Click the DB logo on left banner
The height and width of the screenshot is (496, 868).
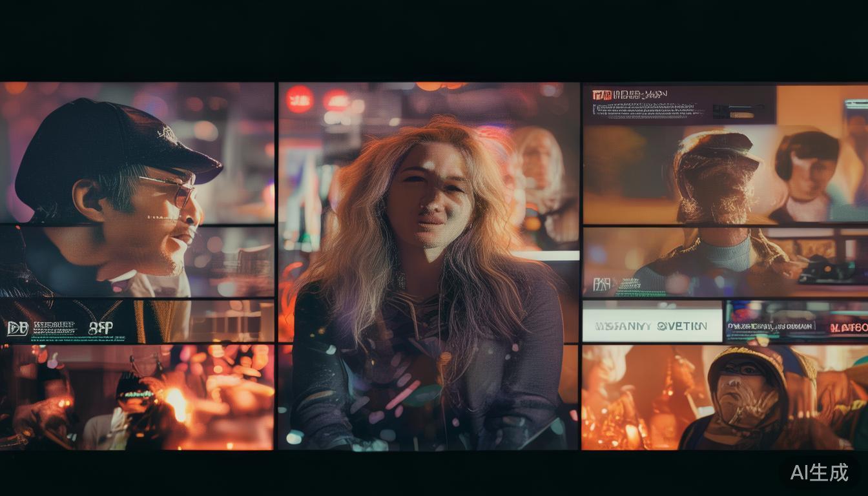point(17,328)
